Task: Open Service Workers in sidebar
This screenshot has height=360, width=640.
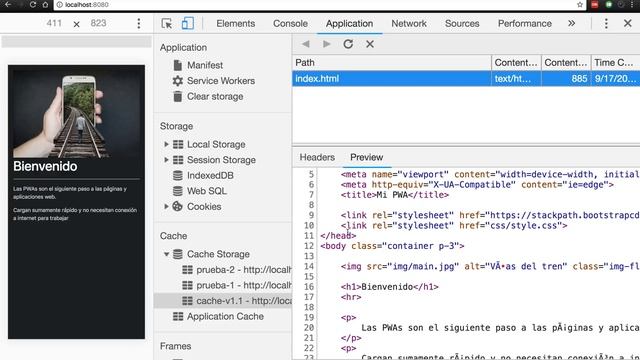Action: coord(221,81)
